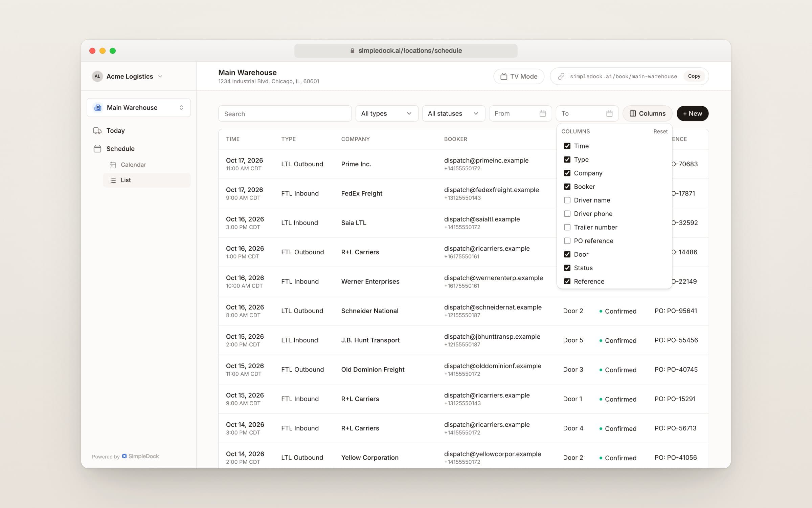Enable the Driver name column

click(567, 200)
